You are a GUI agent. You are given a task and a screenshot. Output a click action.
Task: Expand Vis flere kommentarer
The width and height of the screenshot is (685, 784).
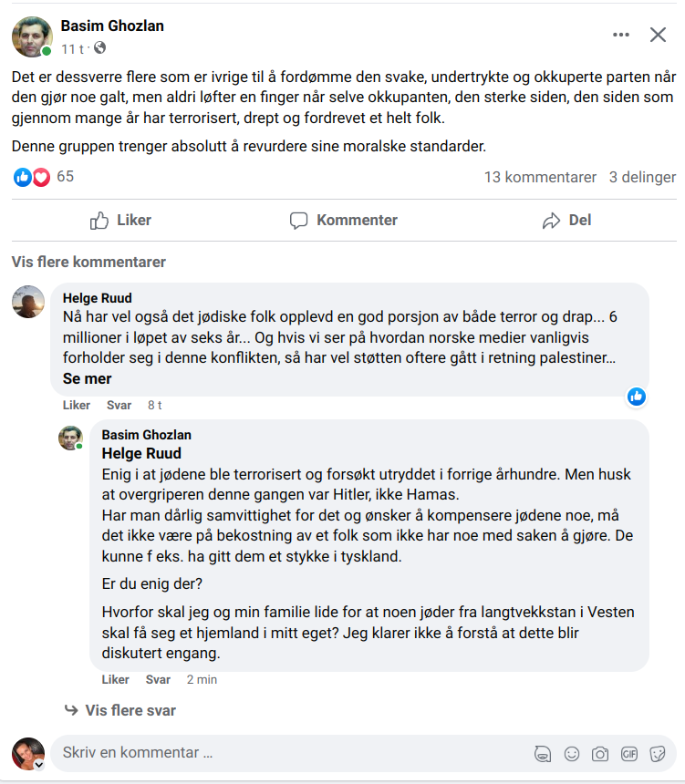pyautogui.click(x=88, y=262)
